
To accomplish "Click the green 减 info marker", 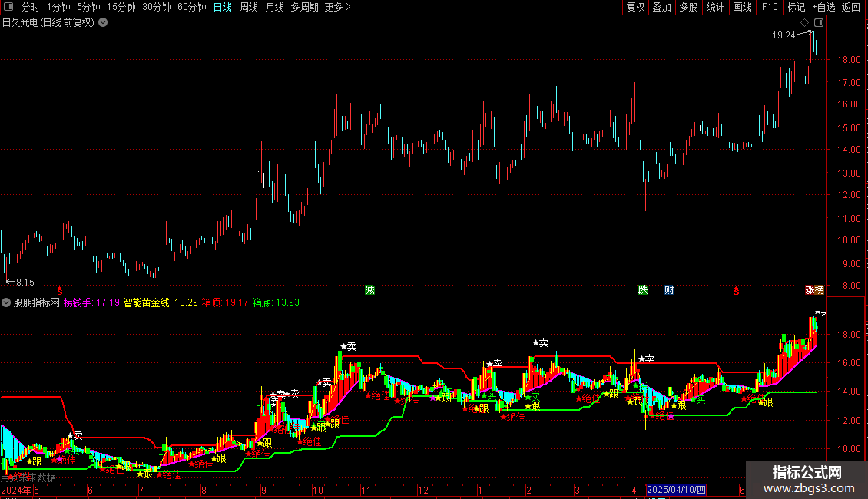I will [369, 290].
